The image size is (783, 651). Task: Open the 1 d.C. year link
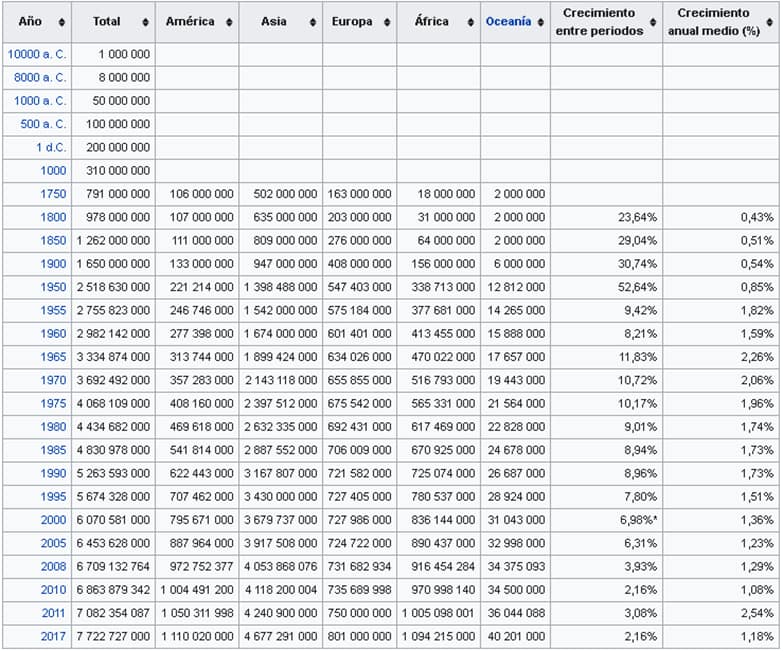point(49,148)
